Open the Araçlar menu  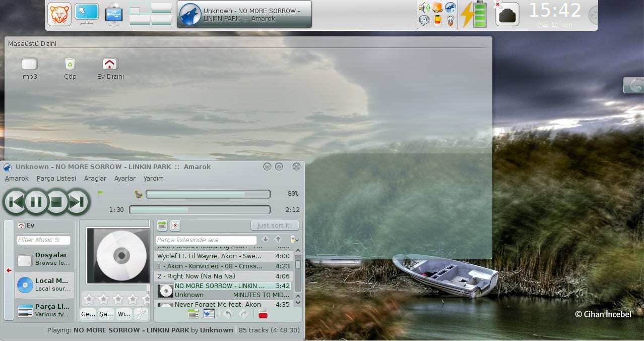pyautogui.click(x=95, y=179)
